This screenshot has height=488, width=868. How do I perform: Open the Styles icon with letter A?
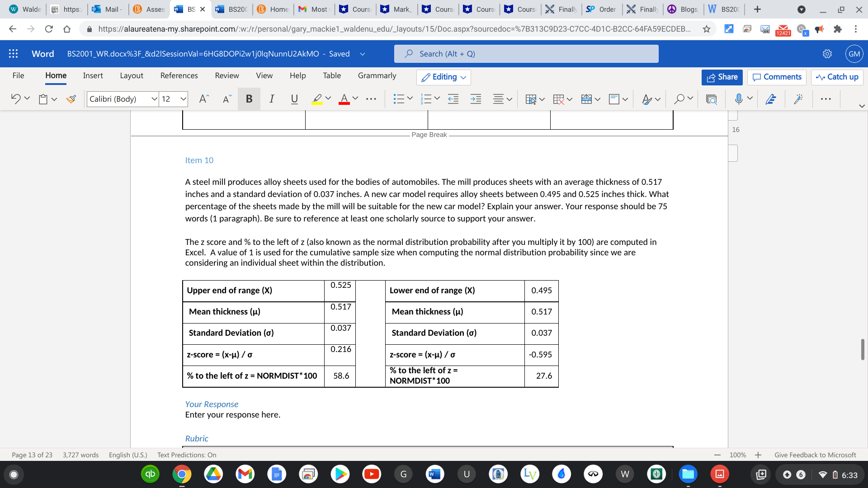[x=647, y=99]
